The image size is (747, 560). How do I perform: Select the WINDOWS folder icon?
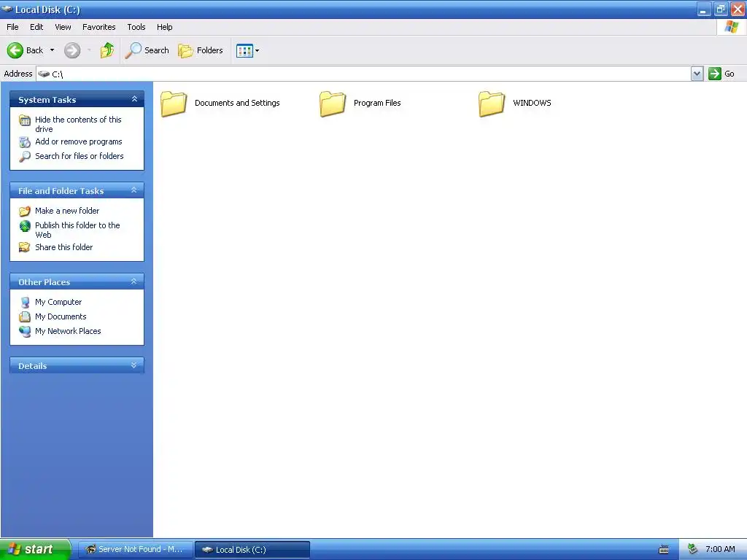(x=492, y=104)
